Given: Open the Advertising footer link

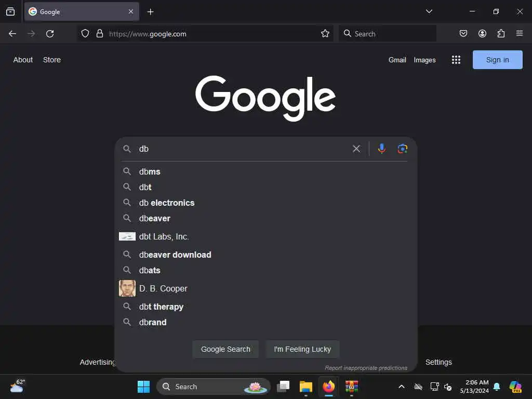Looking at the screenshot, I should pos(98,362).
